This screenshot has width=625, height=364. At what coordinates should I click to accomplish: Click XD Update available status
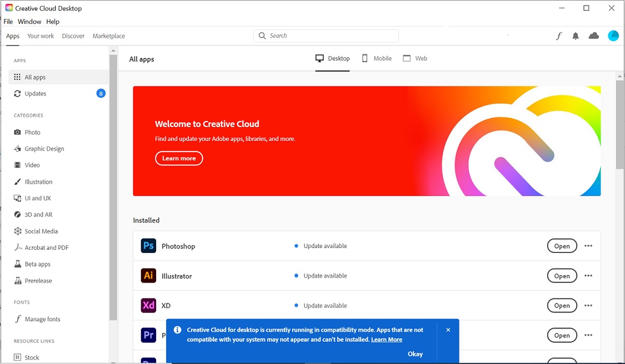click(321, 305)
